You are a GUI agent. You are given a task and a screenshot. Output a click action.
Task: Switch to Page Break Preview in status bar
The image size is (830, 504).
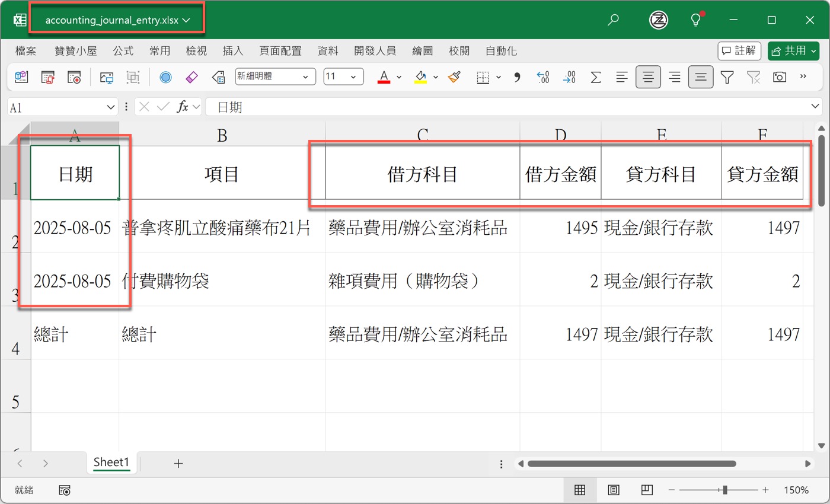[x=647, y=490]
